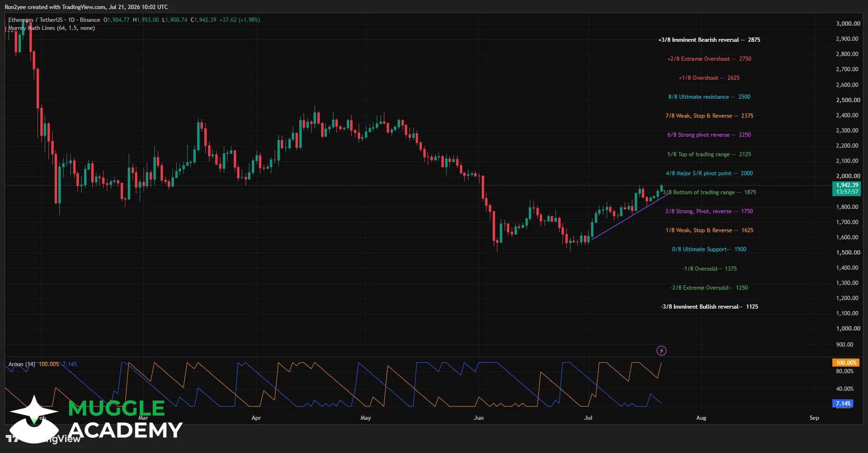Viewport: 868px width, 453px height.
Task: Click the 3,000.00 price axis label
Action: pos(848,23)
